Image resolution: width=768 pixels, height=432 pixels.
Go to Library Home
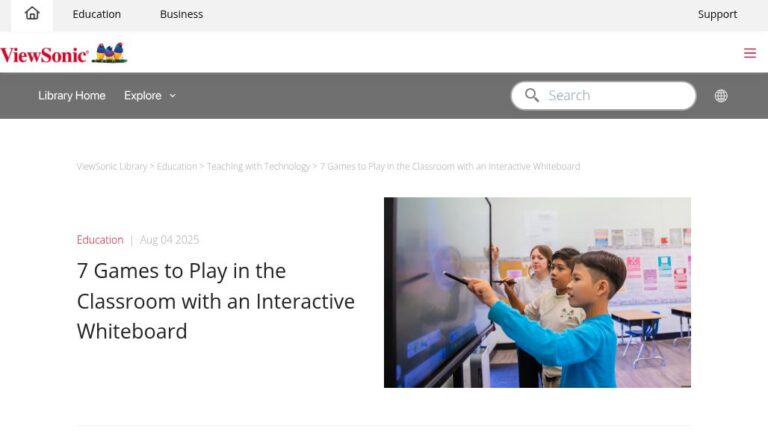[x=72, y=96]
